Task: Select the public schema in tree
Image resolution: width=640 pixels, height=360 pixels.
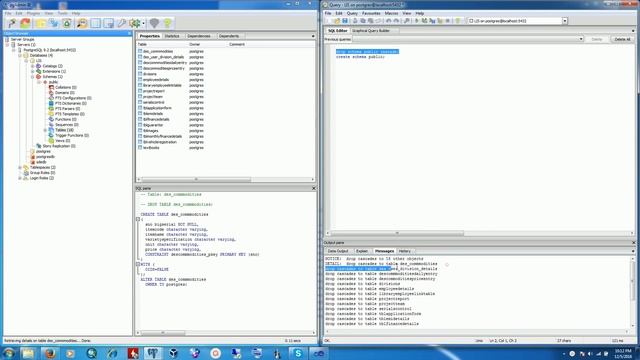Action: [53, 82]
